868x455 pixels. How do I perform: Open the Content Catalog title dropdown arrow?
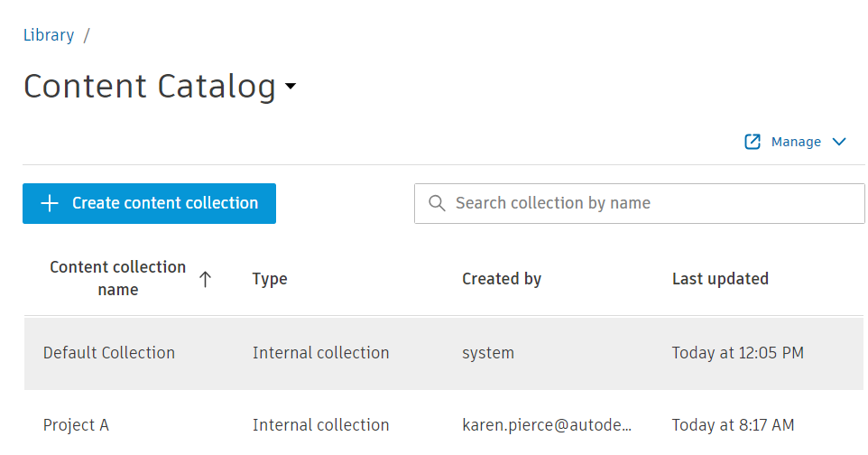pyautogui.click(x=290, y=87)
